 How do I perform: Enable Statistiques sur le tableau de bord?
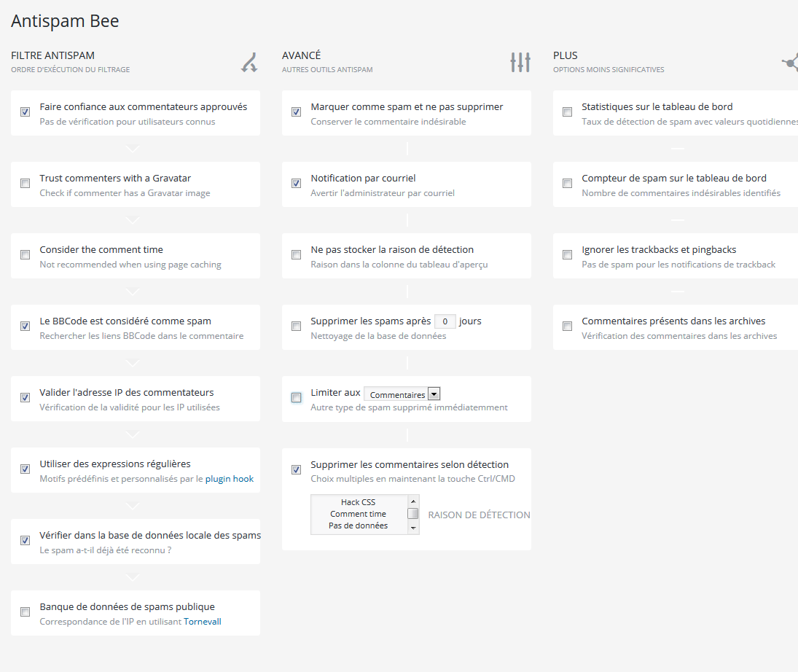click(x=567, y=112)
